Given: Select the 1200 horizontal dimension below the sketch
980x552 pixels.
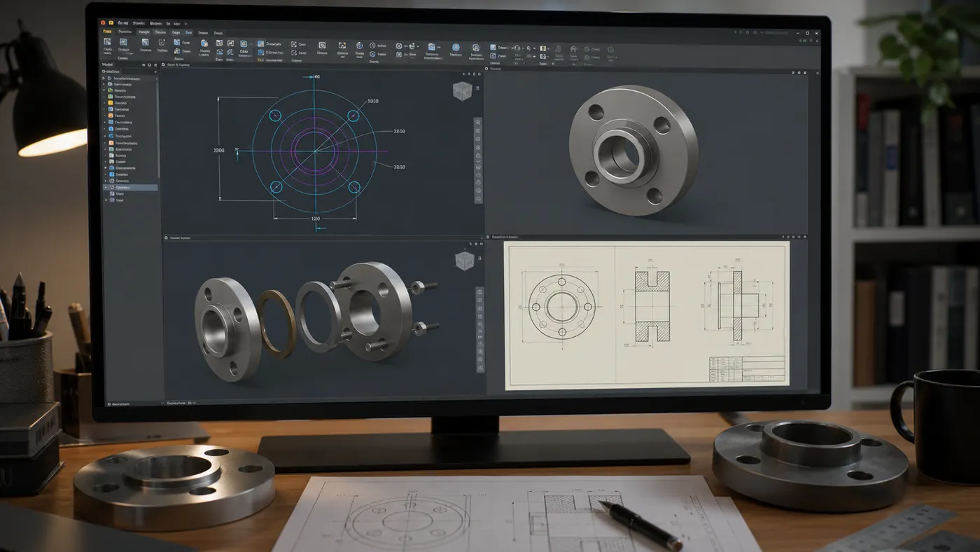Looking at the screenshot, I should 315,219.
